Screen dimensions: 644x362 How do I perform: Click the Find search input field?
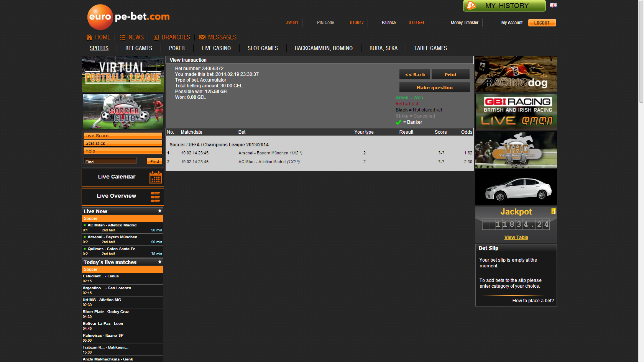point(110,161)
